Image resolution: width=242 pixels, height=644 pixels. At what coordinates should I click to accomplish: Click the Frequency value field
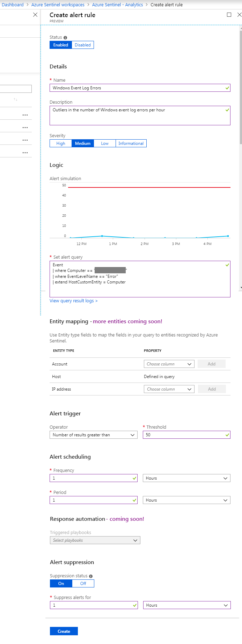(x=94, y=478)
